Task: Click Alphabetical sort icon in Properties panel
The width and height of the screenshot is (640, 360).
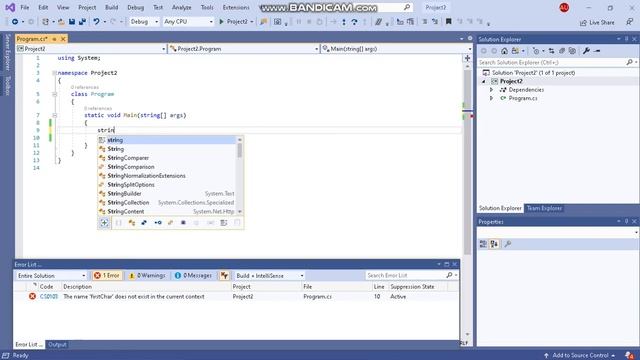Action: pos(494,244)
